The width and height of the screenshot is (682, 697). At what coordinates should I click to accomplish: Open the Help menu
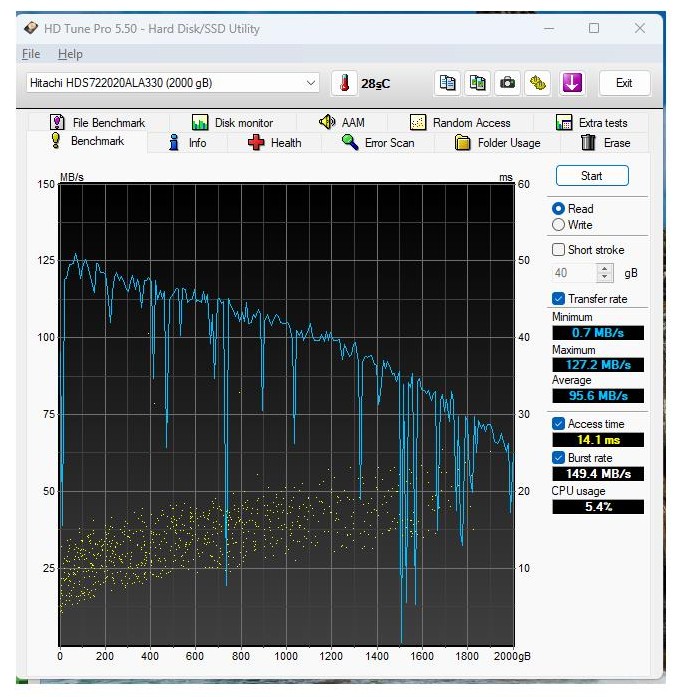coord(70,54)
